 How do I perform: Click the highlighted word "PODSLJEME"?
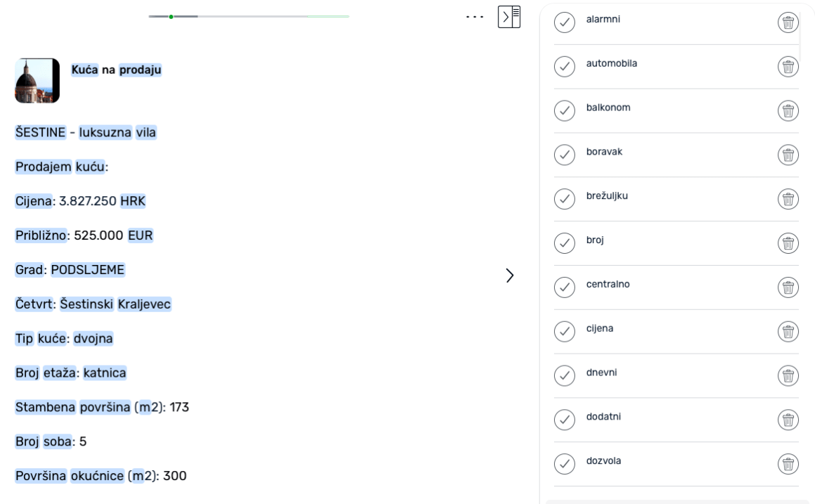pos(88,270)
